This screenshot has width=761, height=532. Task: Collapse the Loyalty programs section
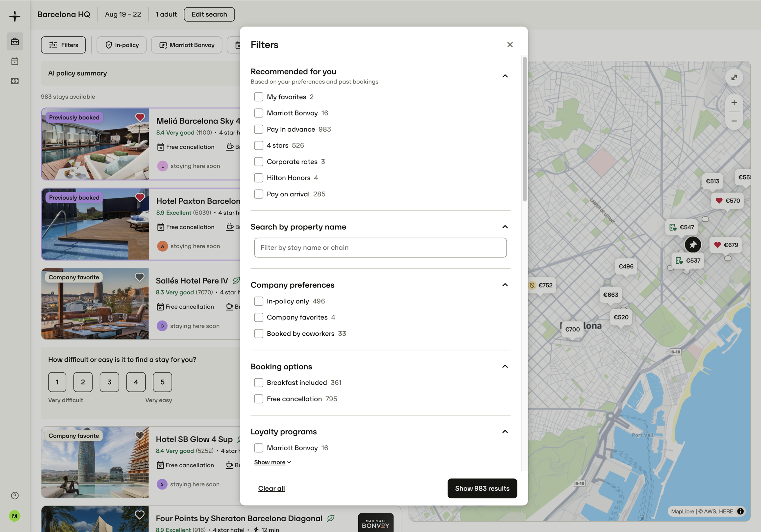point(505,432)
